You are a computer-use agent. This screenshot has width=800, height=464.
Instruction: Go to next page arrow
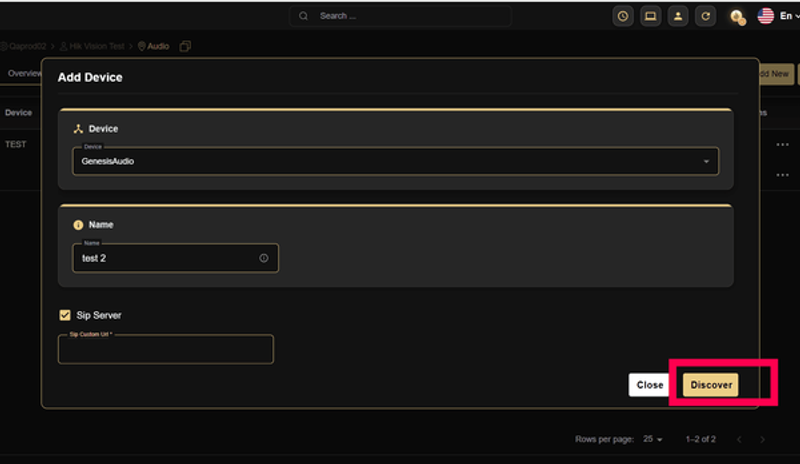click(762, 439)
